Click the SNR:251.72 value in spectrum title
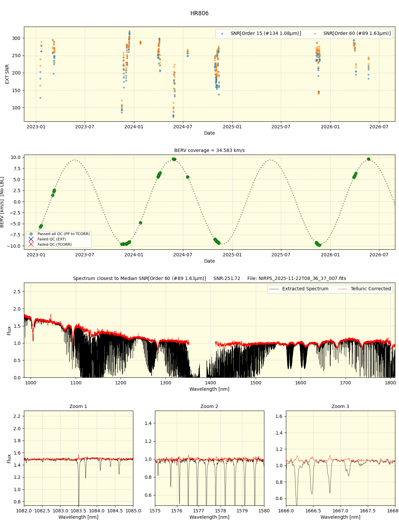 point(227,279)
